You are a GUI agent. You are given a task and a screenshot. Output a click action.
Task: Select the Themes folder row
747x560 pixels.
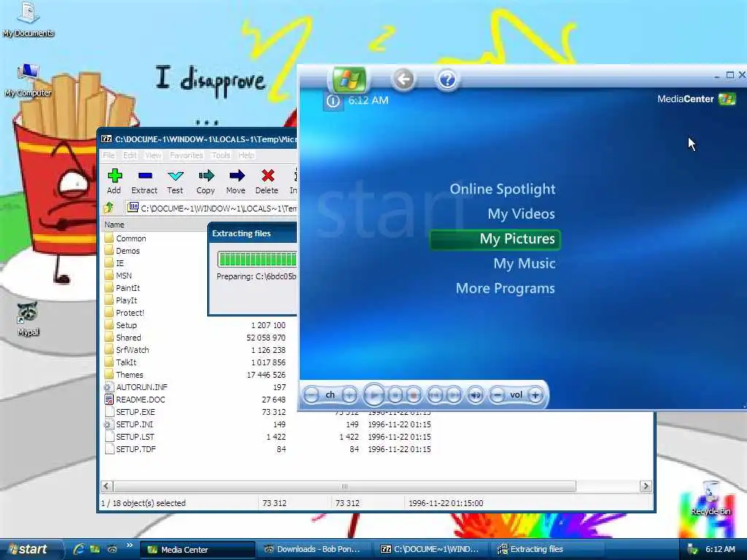pyautogui.click(x=194, y=375)
